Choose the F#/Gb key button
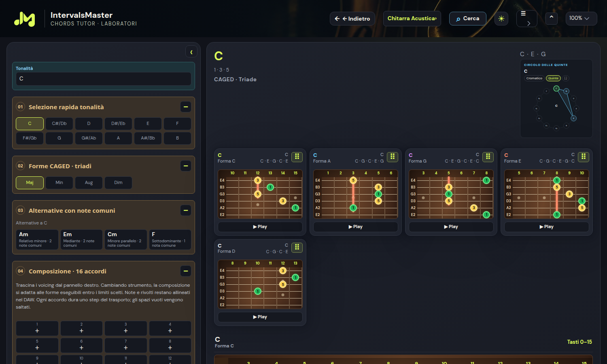Screen dimensions: 607x364 30,138
